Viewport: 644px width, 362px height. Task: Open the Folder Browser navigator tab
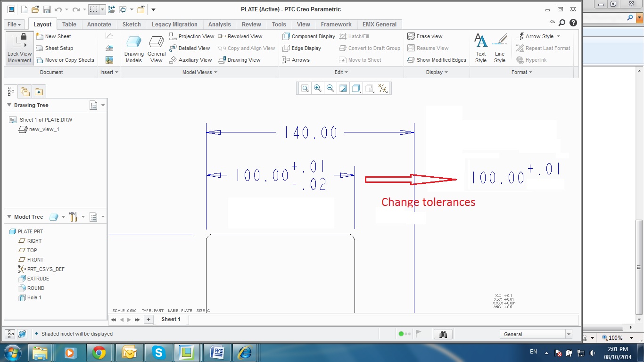pyautogui.click(x=25, y=92)
